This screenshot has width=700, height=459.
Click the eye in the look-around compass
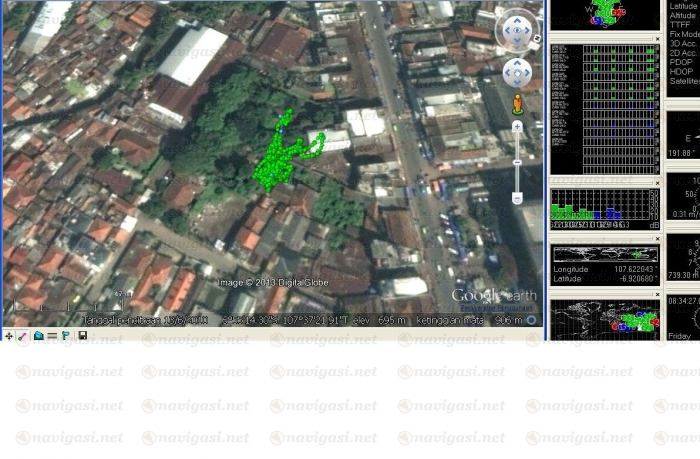point(516,30)
